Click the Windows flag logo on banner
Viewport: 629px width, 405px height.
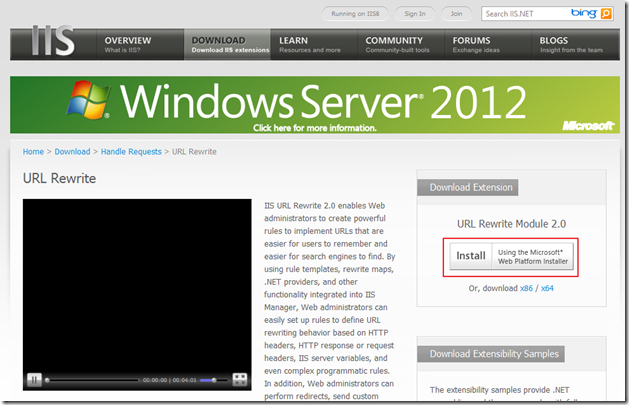[x=88, y=100]
